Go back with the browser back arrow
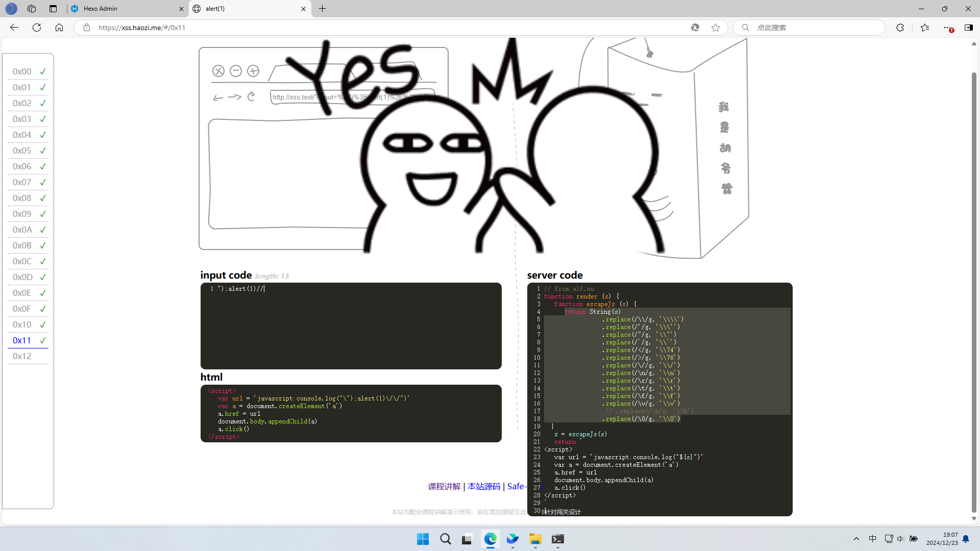Image resolution: width=980 pixels, height=551 pixels. pyautogui.click(x=14, y=28)
